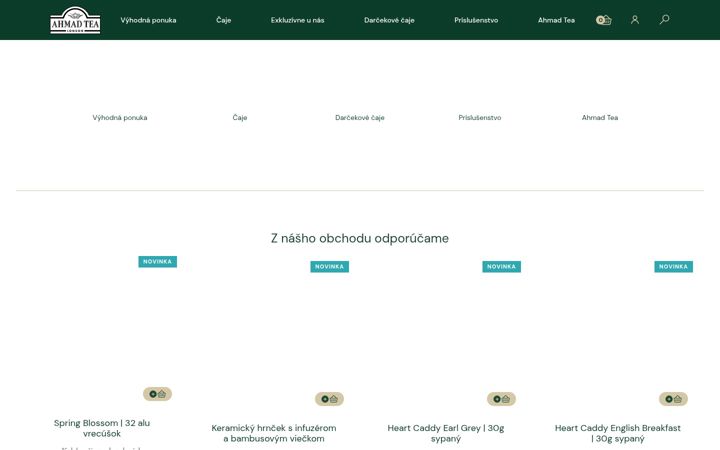Open Ahmad Tea in top navigation
Viewport: 720px width, 450px height.
click(556, 20)
